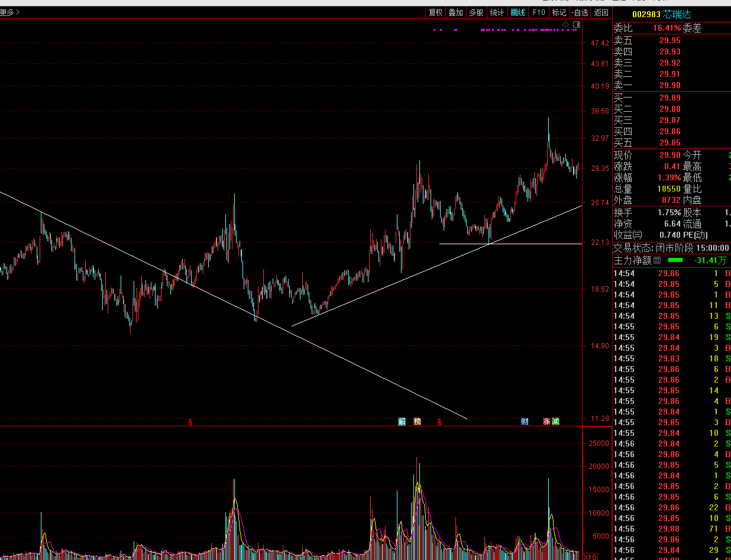Viewport: 731px width, 560px height.
Task: Click the 标记 mark button
Action: tap(559, 12)
